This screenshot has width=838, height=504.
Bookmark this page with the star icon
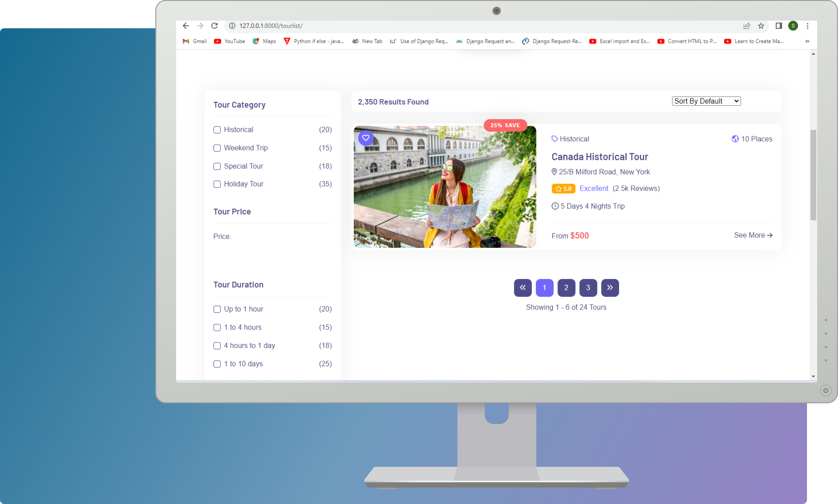coord(761,26)
